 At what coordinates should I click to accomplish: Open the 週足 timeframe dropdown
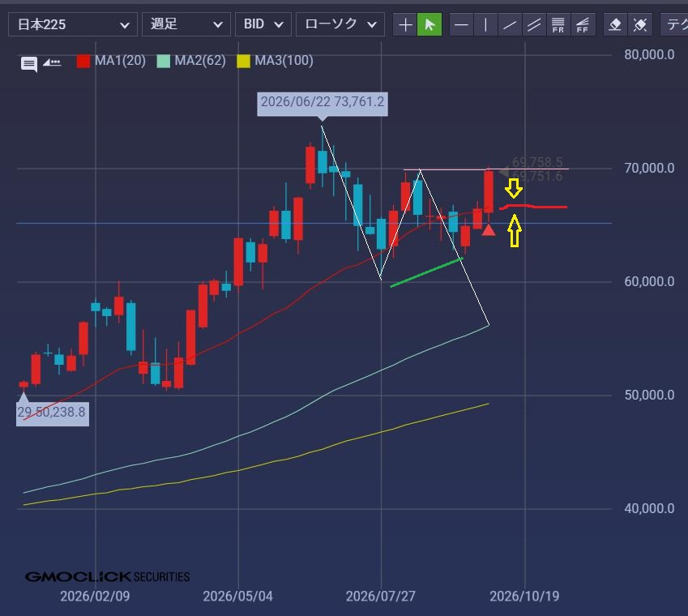click(186, 24)
